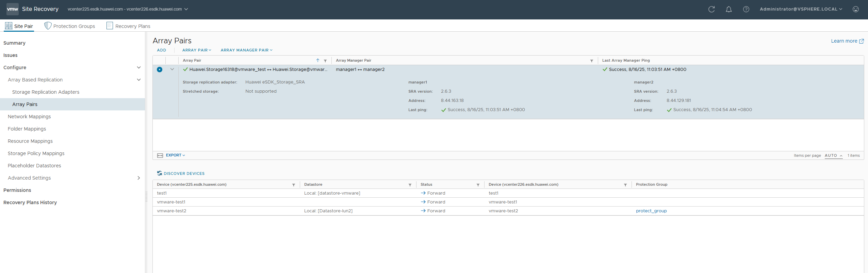
Task: Sort by Array Pair using the arrow icon
Action: click(x=318, y=60)
